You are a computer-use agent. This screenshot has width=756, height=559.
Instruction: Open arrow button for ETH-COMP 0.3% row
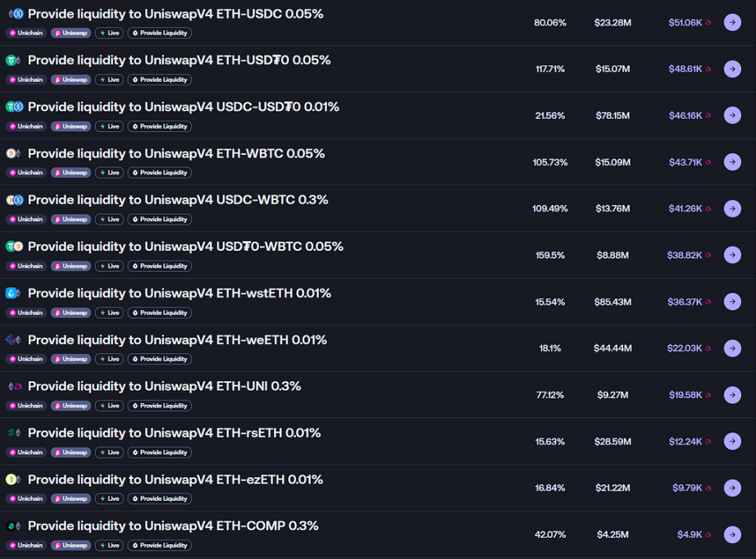(732, 534)
